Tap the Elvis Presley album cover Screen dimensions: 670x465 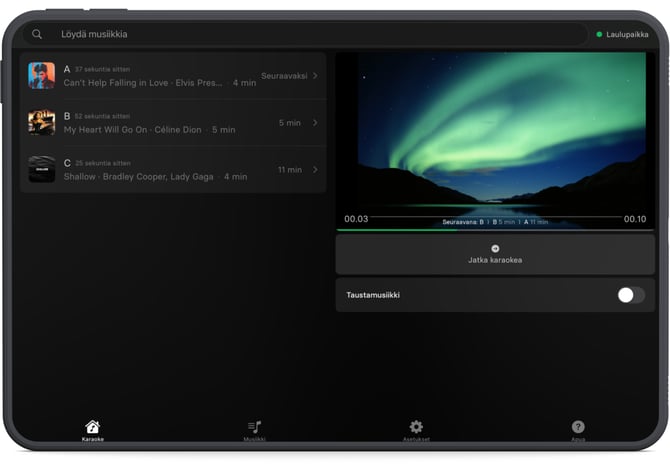pos(41,76)
